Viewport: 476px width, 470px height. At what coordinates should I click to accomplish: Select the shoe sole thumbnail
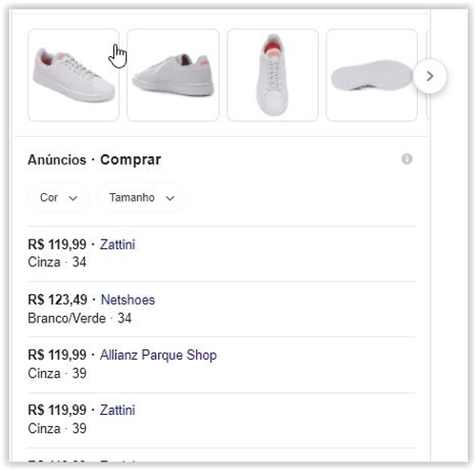click(x=371, y=75)
